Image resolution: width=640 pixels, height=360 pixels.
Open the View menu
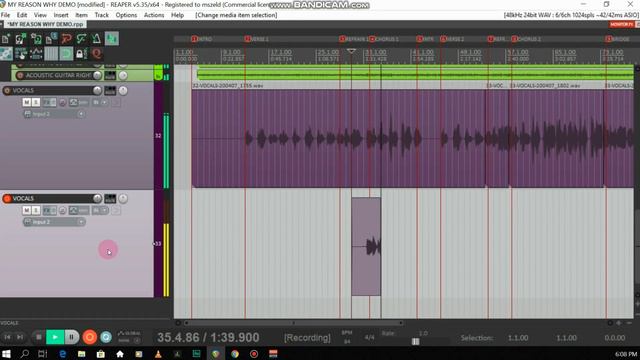[x=40, y=15]
